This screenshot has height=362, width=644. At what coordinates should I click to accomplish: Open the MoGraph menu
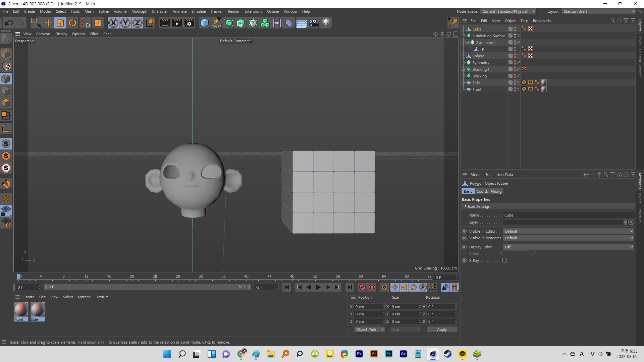(139, 11)
